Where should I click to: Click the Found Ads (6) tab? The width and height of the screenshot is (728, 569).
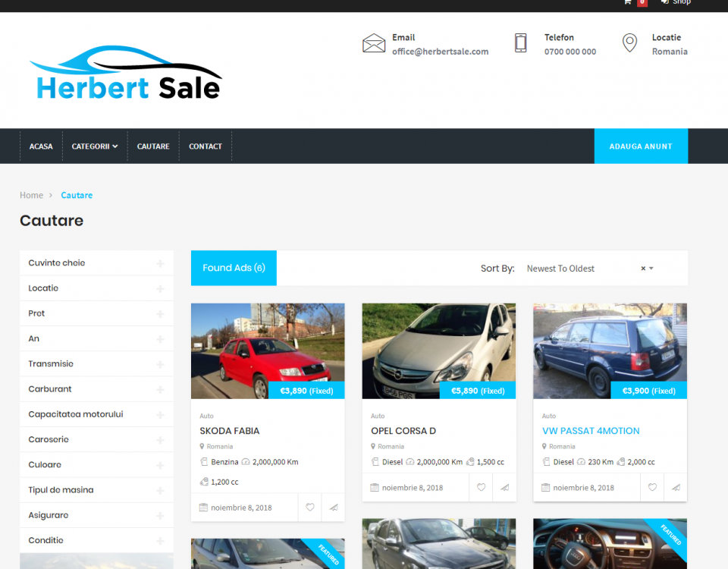click(x=234, y=268)
